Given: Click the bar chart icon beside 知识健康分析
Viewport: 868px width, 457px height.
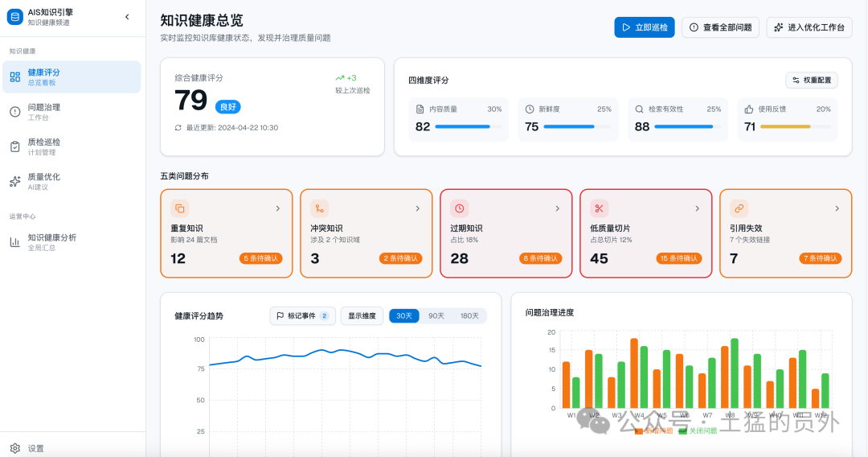Looking at the screenshot, I should pyautogui.click(x=15, y=242).
